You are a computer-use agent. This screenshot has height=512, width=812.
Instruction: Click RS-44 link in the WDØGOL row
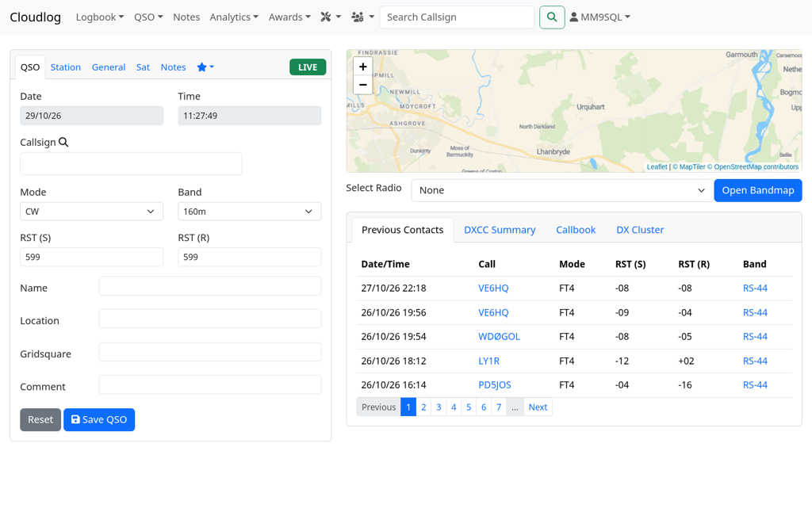(x=755, y=337)
